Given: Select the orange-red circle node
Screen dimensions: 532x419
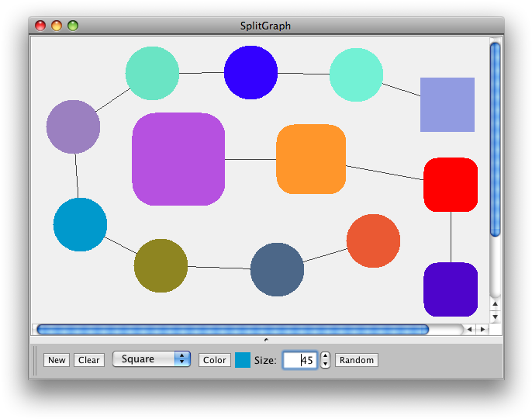Looking at the screenshot, I should coord(373,241).
